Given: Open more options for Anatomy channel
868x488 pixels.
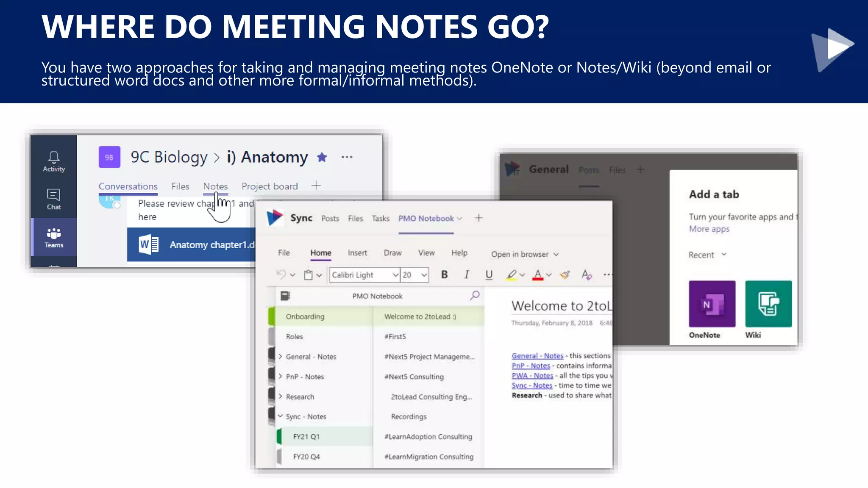Looking at the screenshot, I should pyautogui.click(x=347, y=157).
